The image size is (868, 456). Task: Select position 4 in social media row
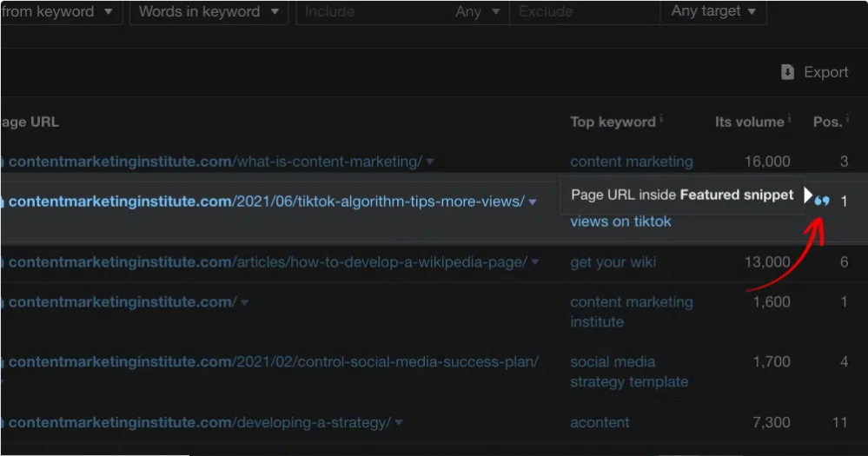point(844,362)
